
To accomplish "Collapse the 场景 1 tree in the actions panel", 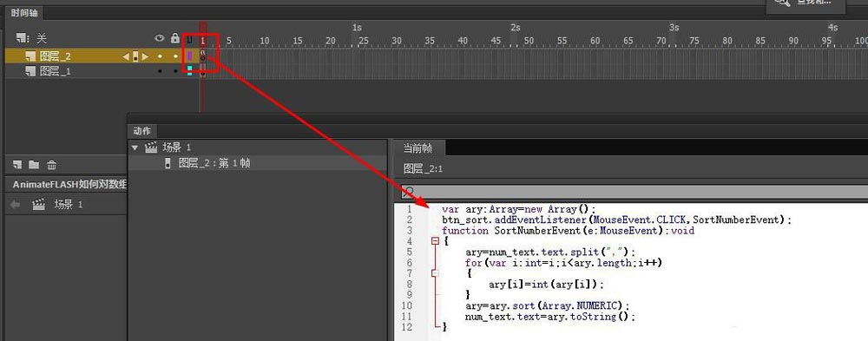I will [135, 148].
